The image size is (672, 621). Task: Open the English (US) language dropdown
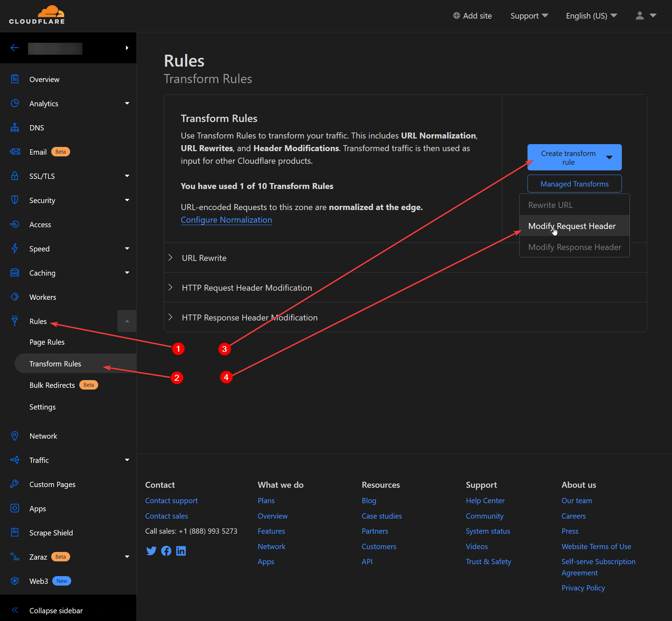(591, 16)
